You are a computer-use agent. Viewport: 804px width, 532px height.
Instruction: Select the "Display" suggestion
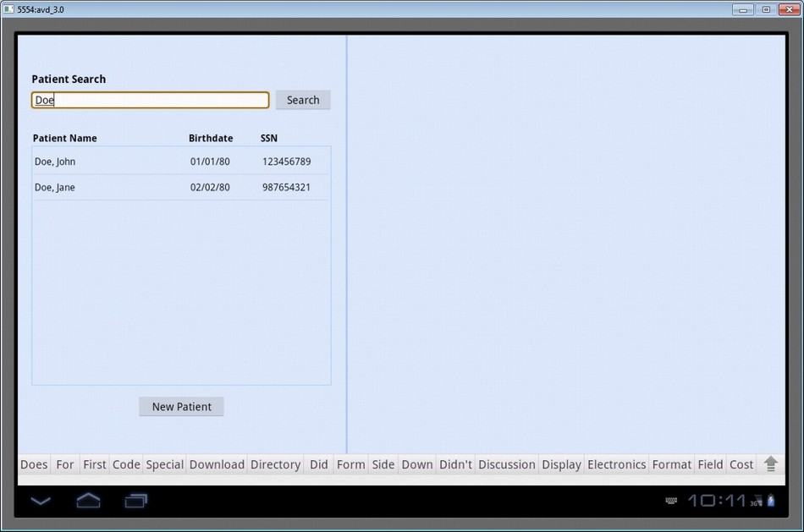tap(562, 464)
